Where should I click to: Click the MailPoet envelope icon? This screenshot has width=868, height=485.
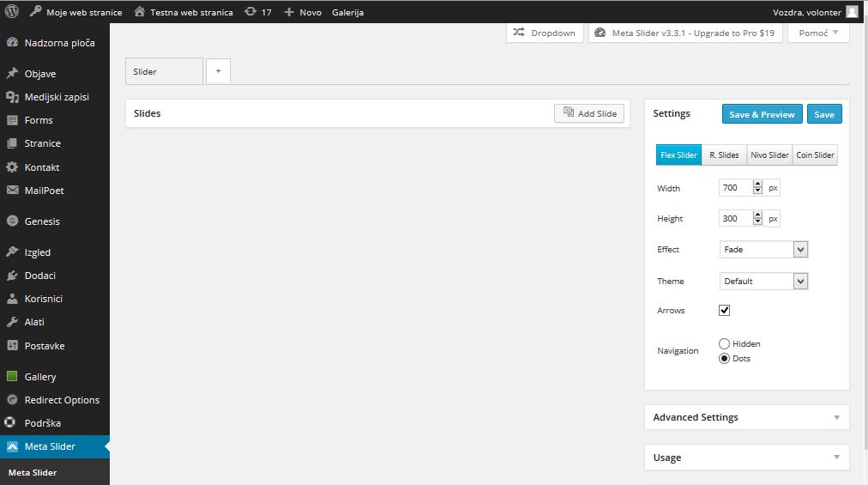coord(12,190)
